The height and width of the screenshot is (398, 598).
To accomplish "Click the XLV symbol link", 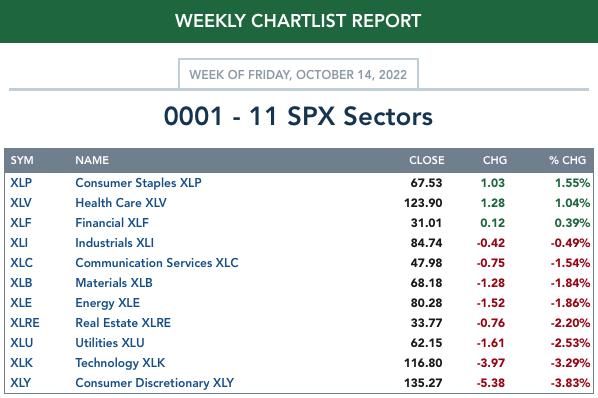I will pyautogui.click(x=21, y=203).
